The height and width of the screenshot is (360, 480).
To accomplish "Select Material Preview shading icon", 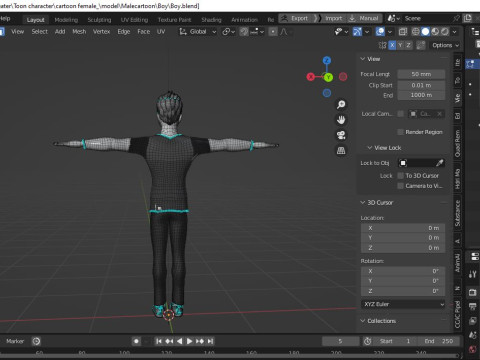I will pyautogui.click(x=435, y=32).
